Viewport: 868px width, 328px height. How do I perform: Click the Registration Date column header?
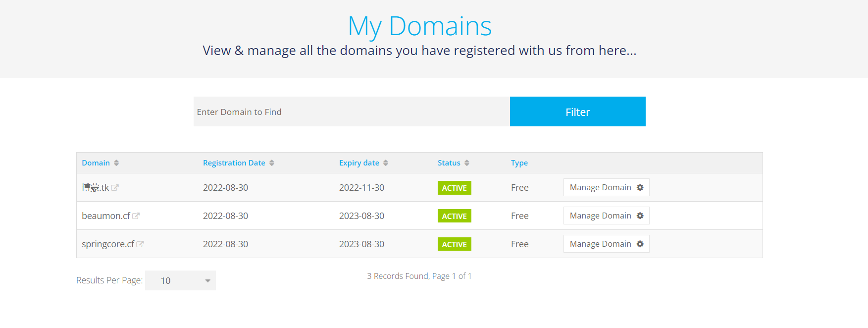pyautogui.click(x=234, y=163)
